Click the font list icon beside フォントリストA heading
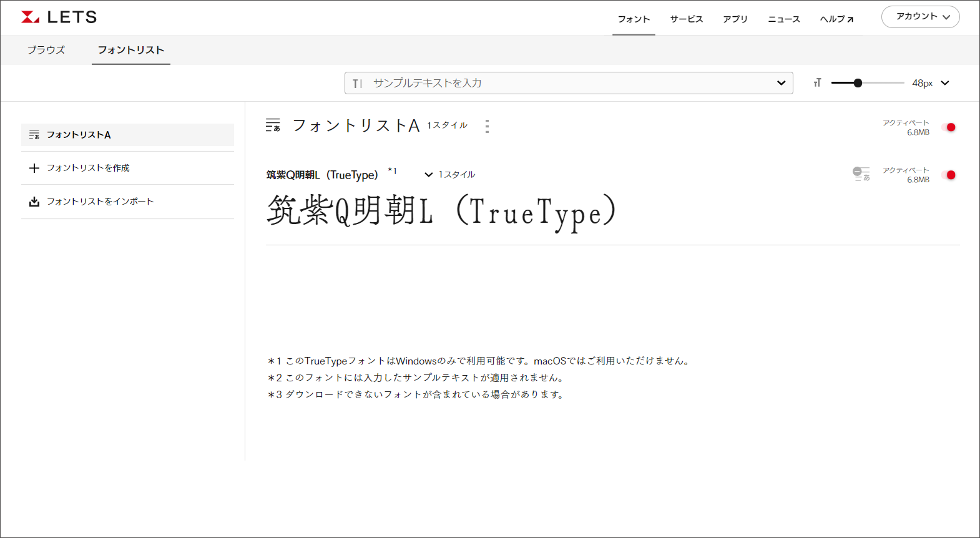The image size is (980, 538). pyautogui.click(x=273, y=125)
